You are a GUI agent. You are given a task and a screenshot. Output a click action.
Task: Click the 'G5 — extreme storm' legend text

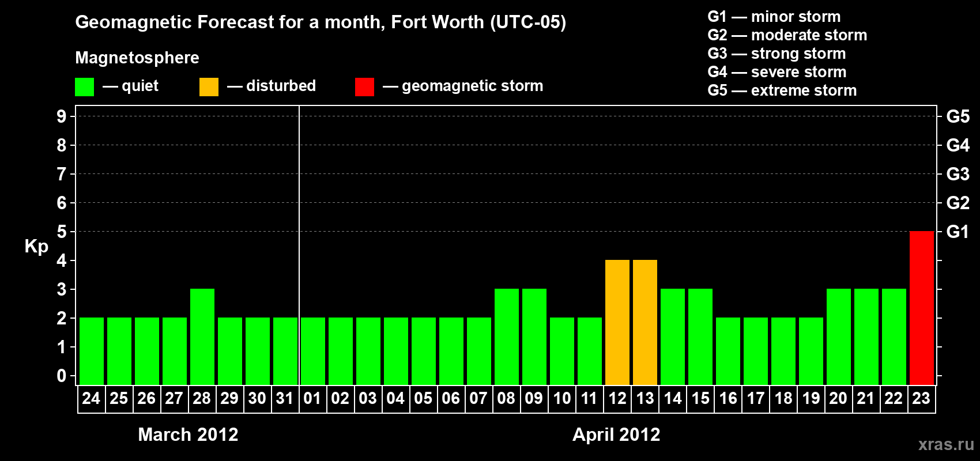[x=782, y=90]
